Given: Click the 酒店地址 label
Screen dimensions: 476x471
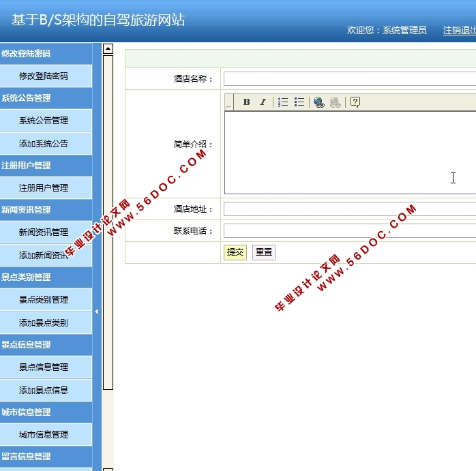Looking at the screenshot, I should pyautogui.click(x=193, y=209).
